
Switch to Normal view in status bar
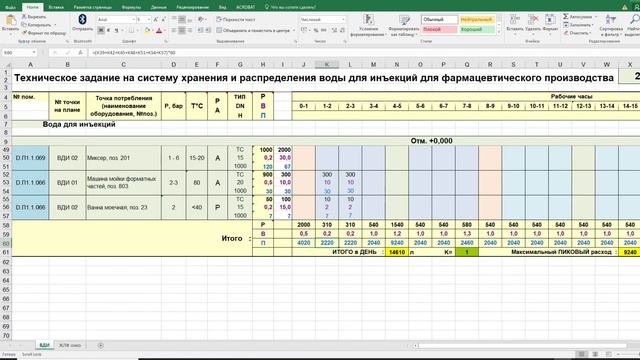point(582,354)
